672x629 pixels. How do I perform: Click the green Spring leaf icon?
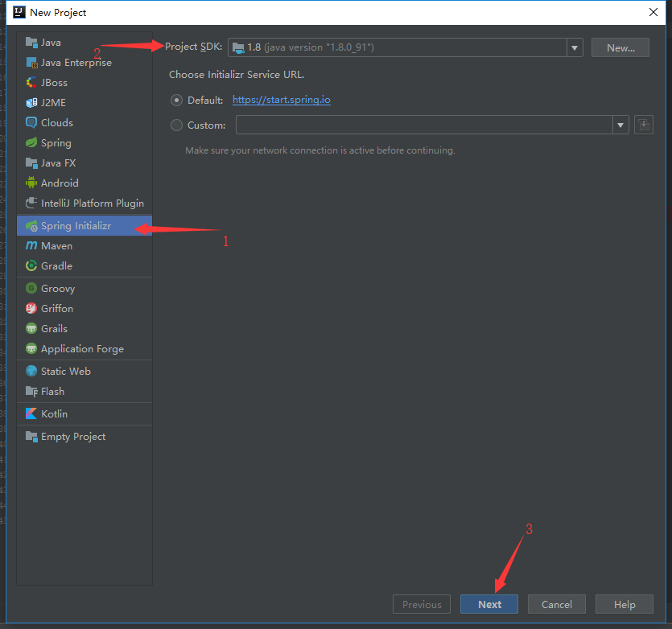(31, 142)
